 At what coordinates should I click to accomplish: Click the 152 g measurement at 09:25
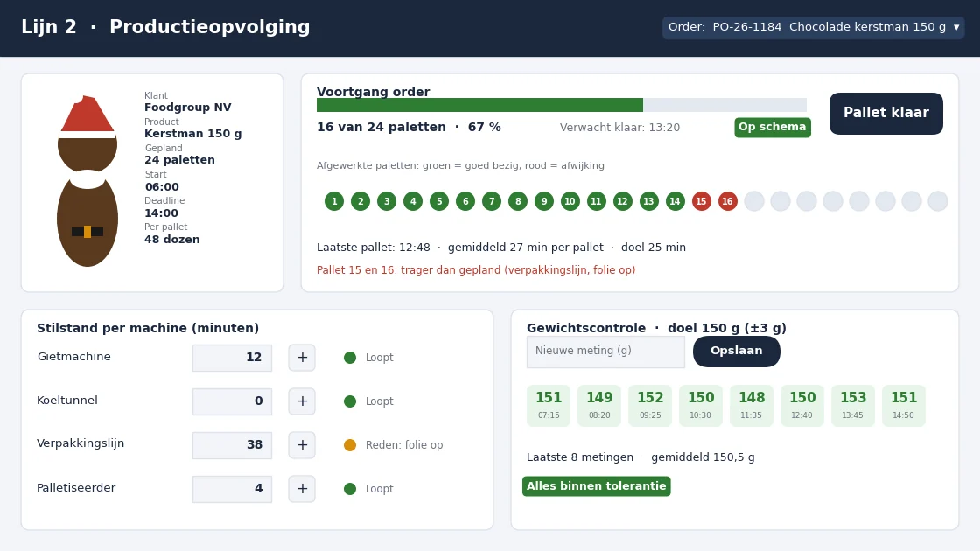[650, 406]
